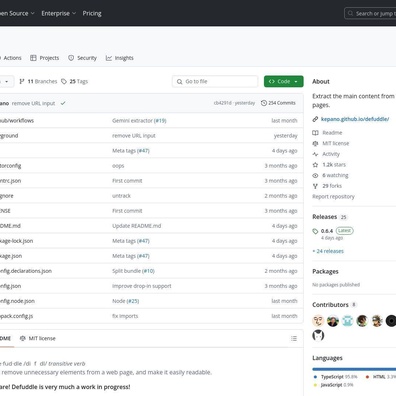Open the Split bundle commit

pos(126,271)
